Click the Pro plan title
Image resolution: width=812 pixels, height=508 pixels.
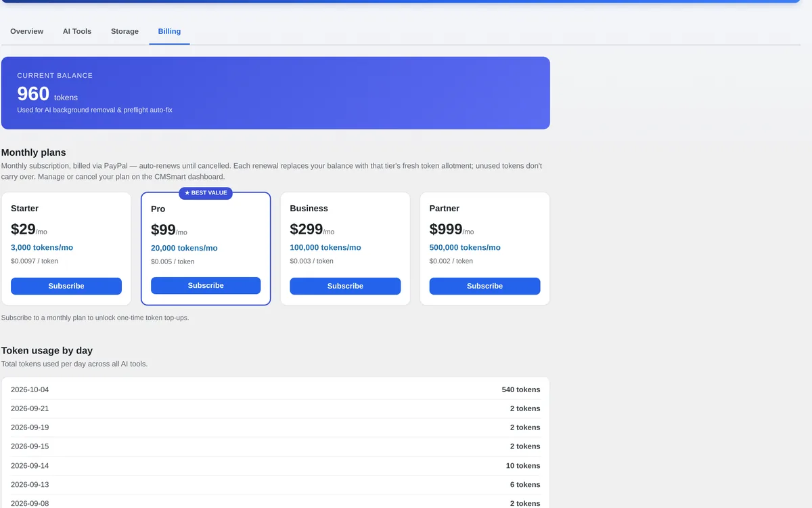pos(158,209)
